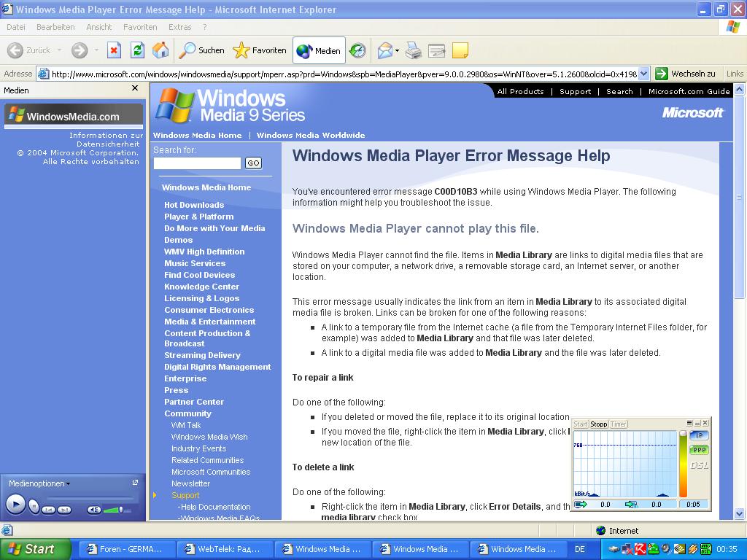Click the GO search button

point(253,163)
